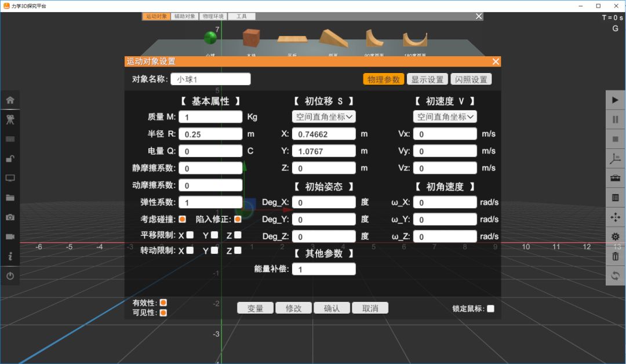626x364 pixels.
Task: Open the settings gear icon on right
Action: click(x=615, y=236)
